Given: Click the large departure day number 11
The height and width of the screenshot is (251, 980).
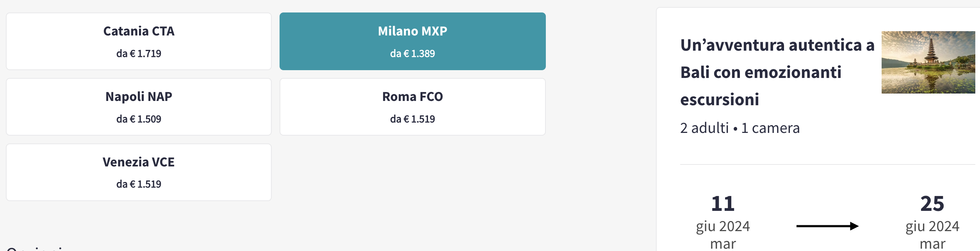Looking at the screenshot, I should (723, 204).
